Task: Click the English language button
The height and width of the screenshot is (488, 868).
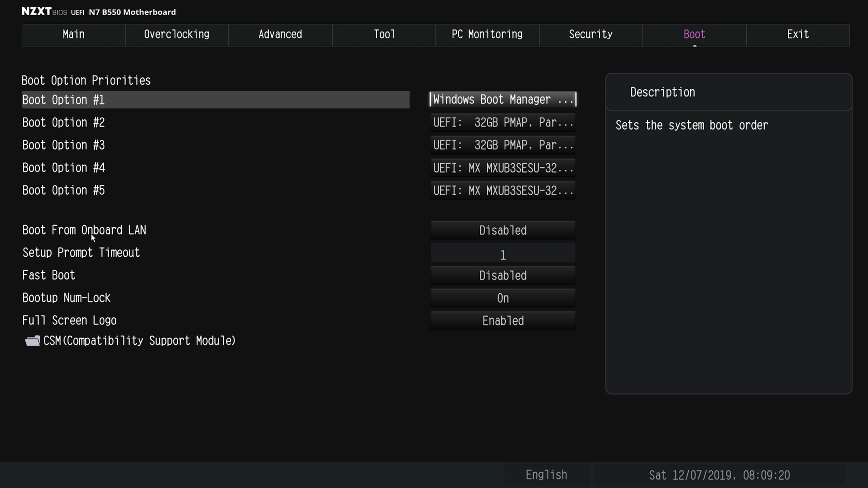Action: point(546,475)
